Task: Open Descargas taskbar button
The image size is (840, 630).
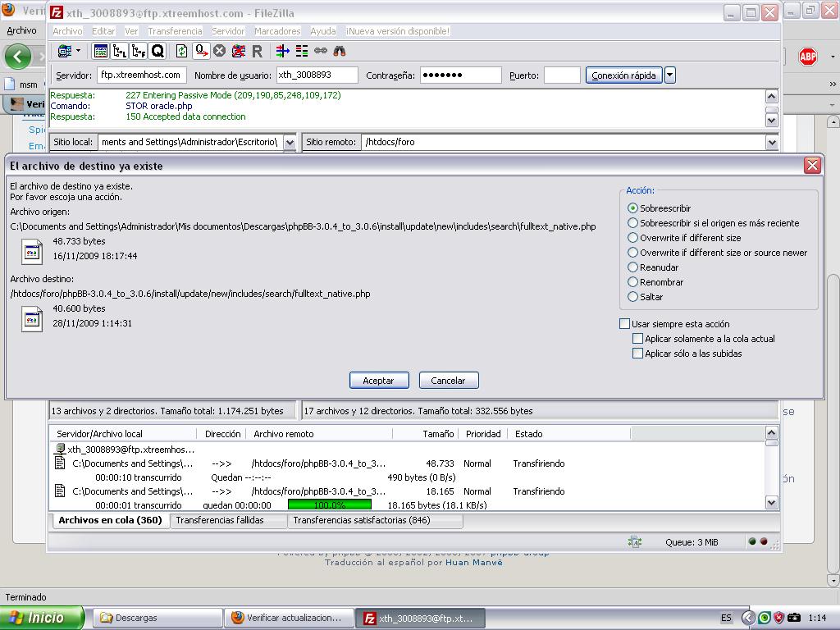Action: pos(158,618)
